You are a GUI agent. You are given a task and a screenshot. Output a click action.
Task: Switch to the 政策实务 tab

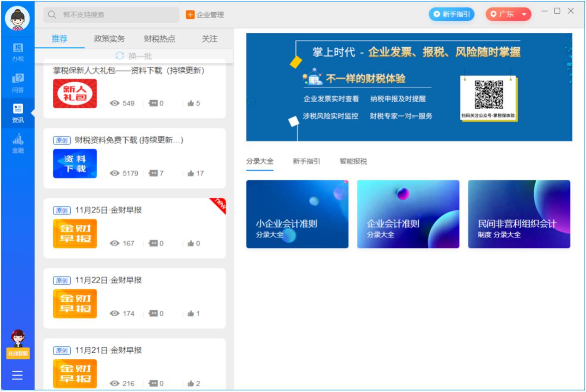[110, 39]
